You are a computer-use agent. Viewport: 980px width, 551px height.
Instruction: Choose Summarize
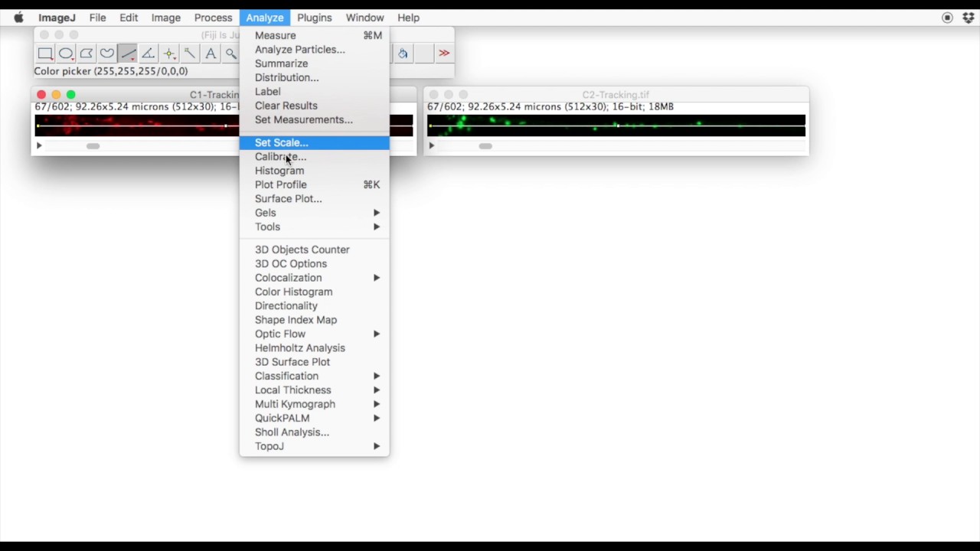pyautogui.click(x=314, y=64)
